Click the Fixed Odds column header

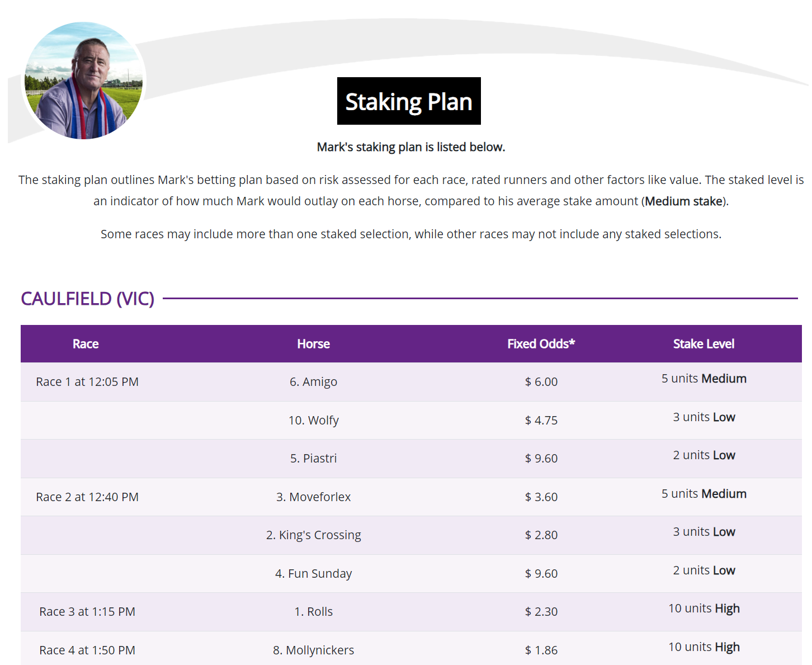point(541,343)
